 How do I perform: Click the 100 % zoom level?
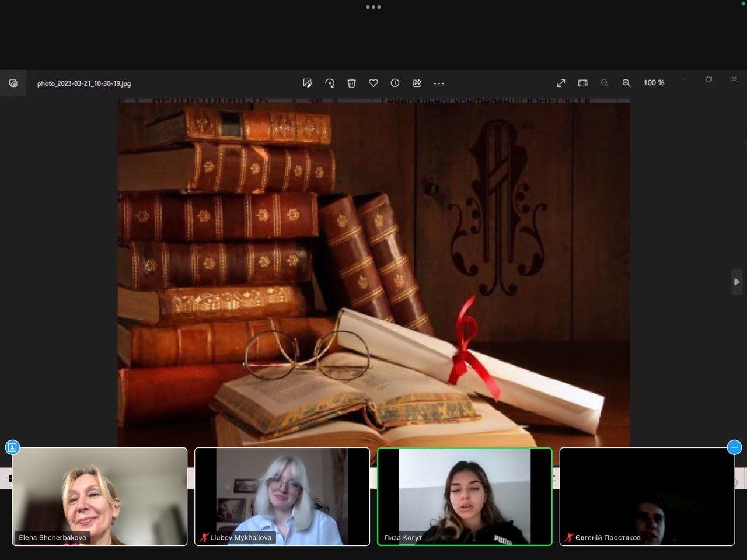654,83
